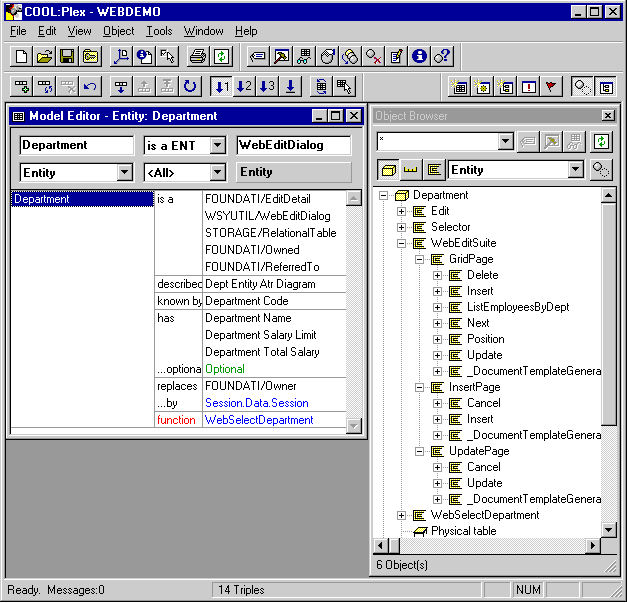
Task: Click the folder with key icon
Action: tap(90, 56)
